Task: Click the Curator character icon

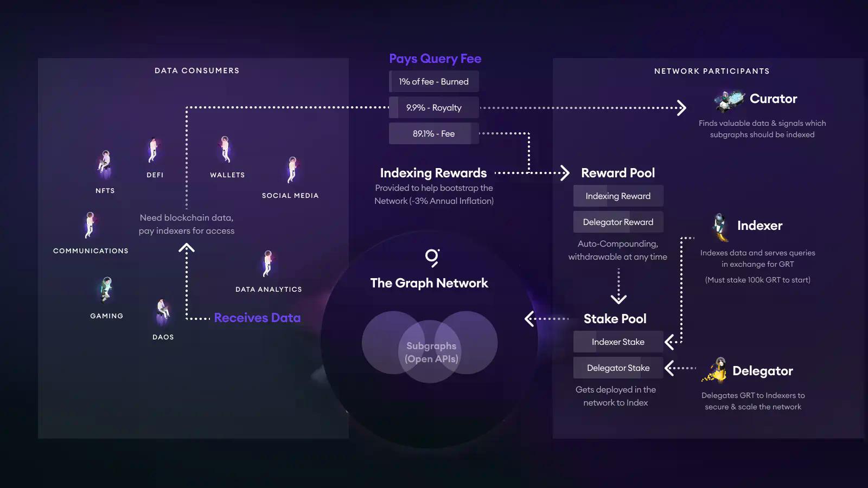Action: coord(729,100)
